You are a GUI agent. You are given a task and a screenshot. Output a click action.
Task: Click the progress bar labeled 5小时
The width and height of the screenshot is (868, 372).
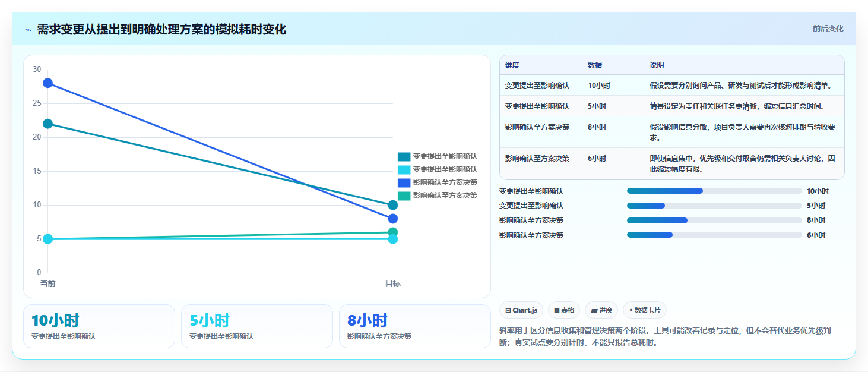coord(714,206)
